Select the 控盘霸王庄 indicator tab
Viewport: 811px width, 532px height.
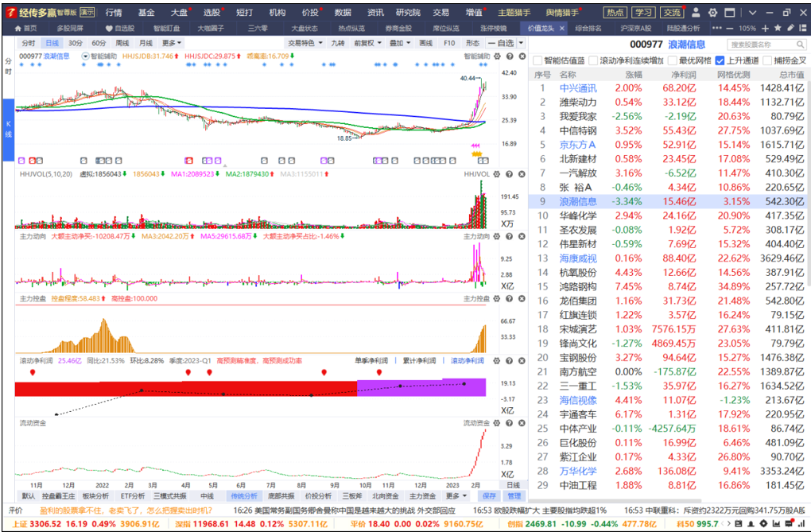[58, 495]
